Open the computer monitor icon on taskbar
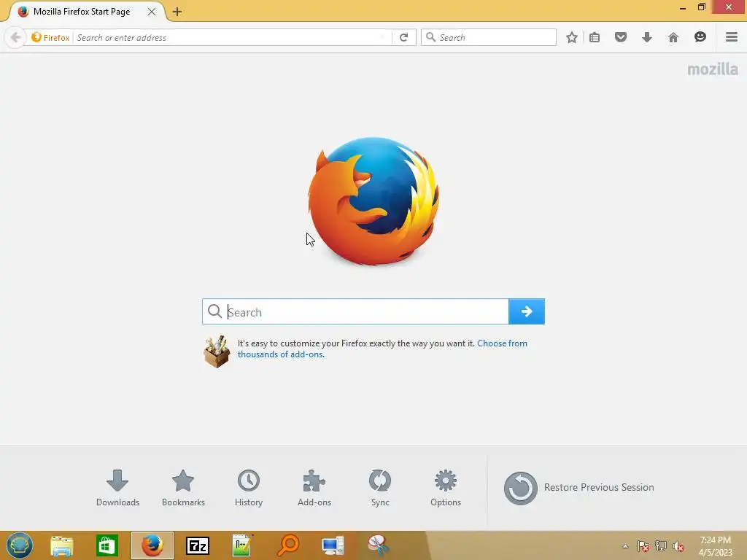747x560 pixels. (333, 545)
